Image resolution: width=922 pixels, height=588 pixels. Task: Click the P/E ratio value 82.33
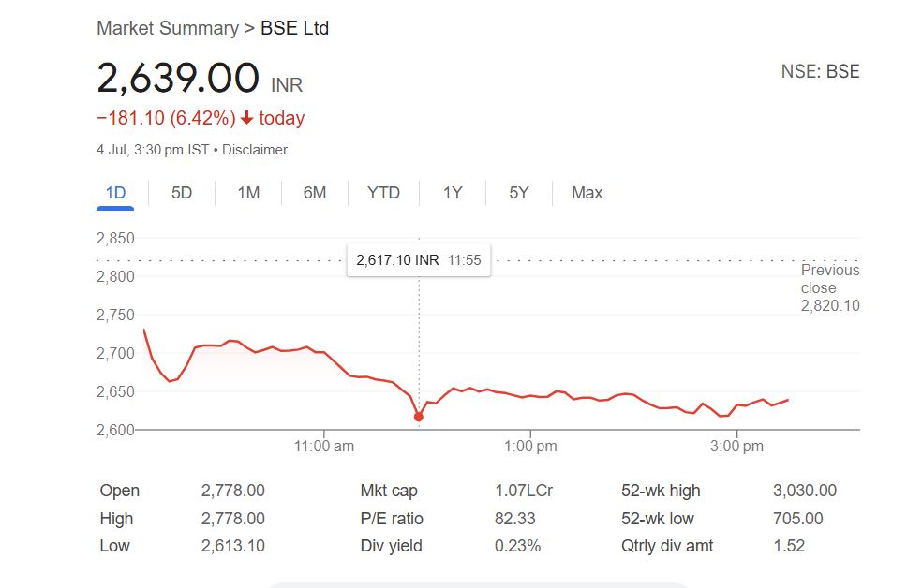tap(514, 519)
